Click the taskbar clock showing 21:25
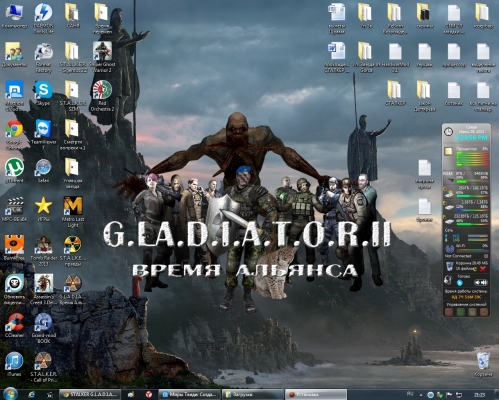This screenshot has width=499, height=400. pos(480,394)
